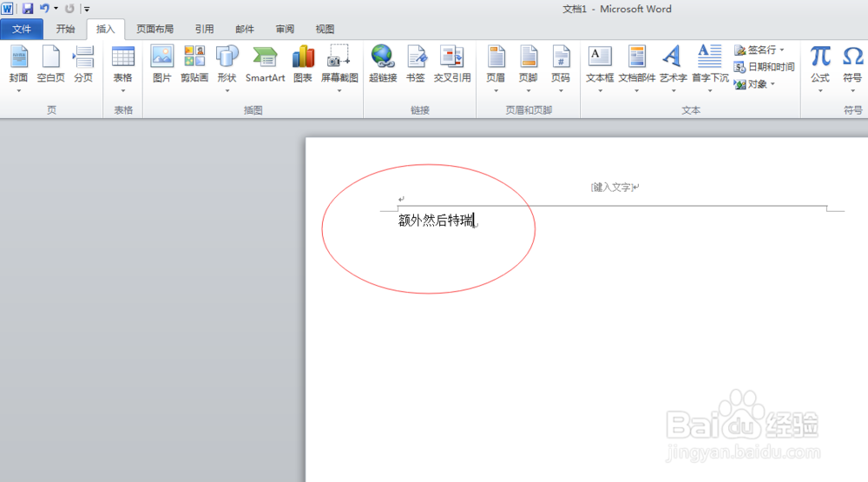Open screenshot (屏幕截图) tool
This screenshot has height=482, width=868.
pyautogui.click(x=339, y=63)
